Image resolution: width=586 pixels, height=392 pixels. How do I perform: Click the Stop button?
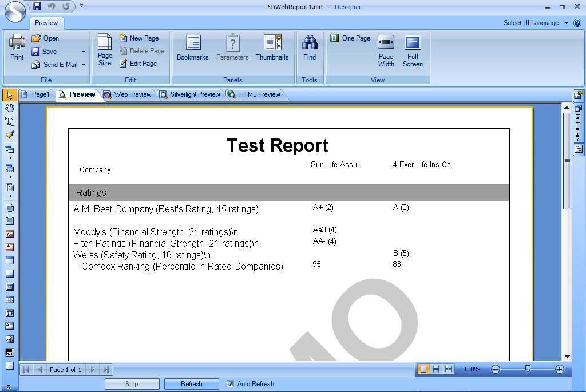click(132, 384)
